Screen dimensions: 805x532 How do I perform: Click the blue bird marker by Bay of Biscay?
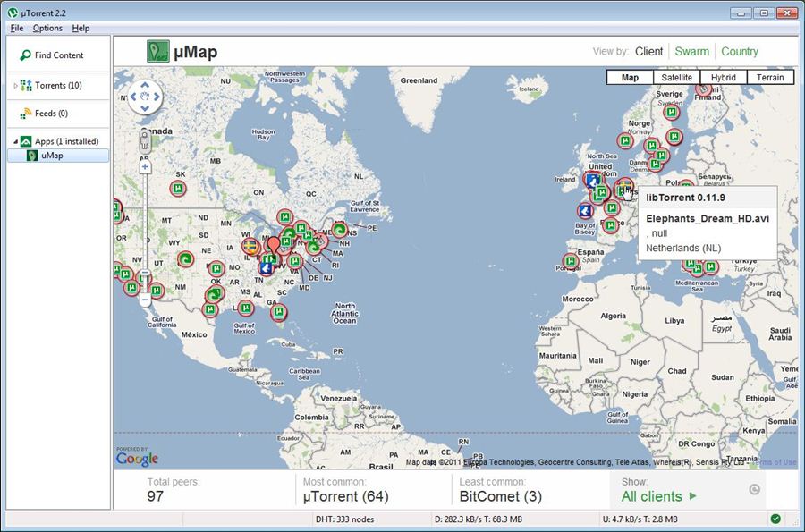(585, 210)
